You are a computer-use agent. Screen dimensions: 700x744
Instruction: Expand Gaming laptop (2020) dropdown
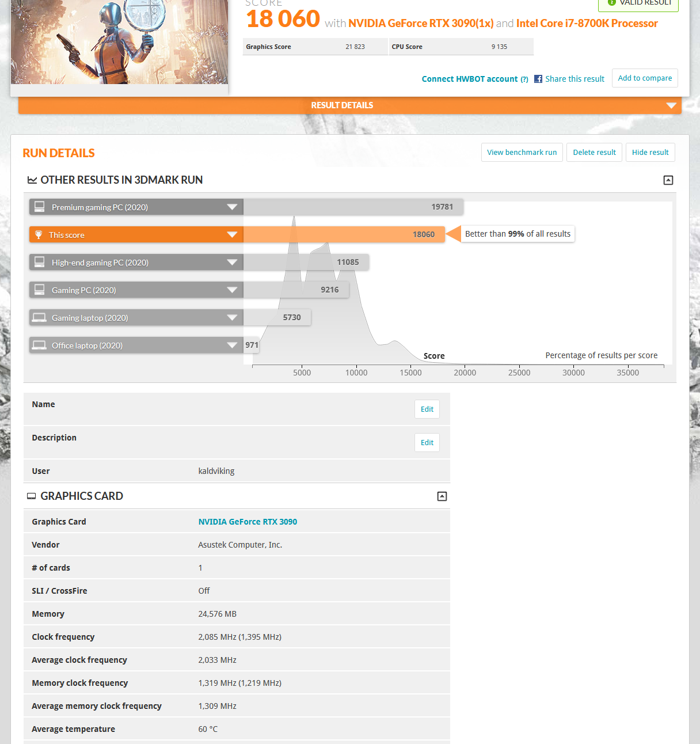(x=232, y=318)
